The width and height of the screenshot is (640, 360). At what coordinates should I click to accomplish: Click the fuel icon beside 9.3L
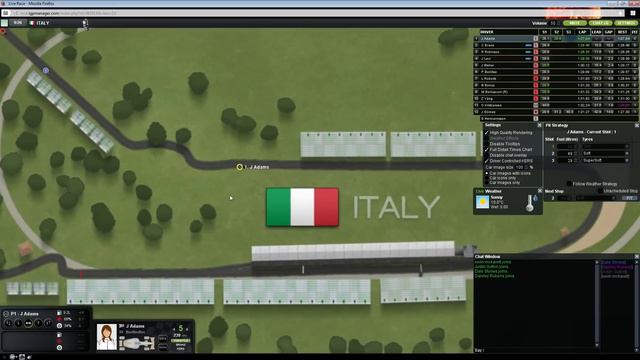tap(59, 313)
